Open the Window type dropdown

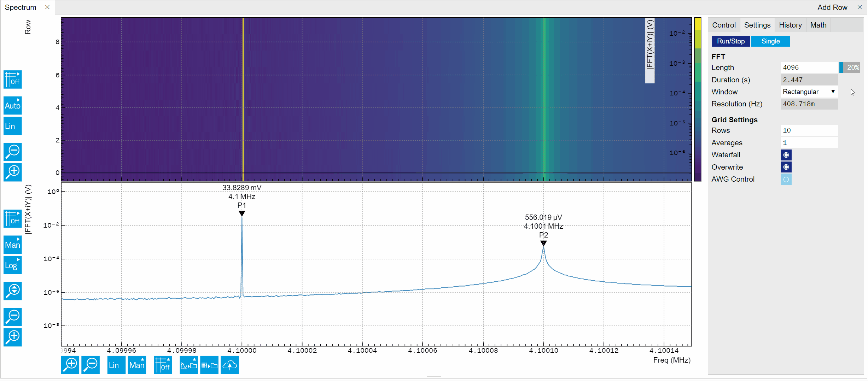point(809,92)
